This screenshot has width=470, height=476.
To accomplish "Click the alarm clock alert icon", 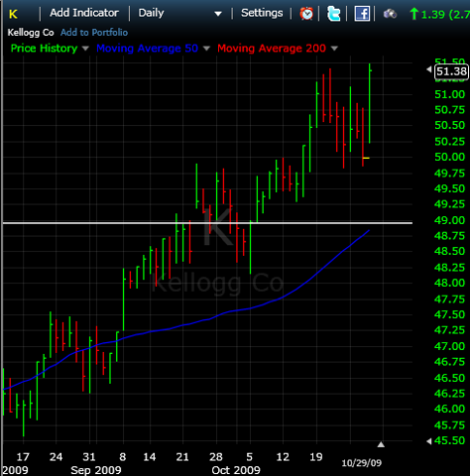I will tap(306, 14).
